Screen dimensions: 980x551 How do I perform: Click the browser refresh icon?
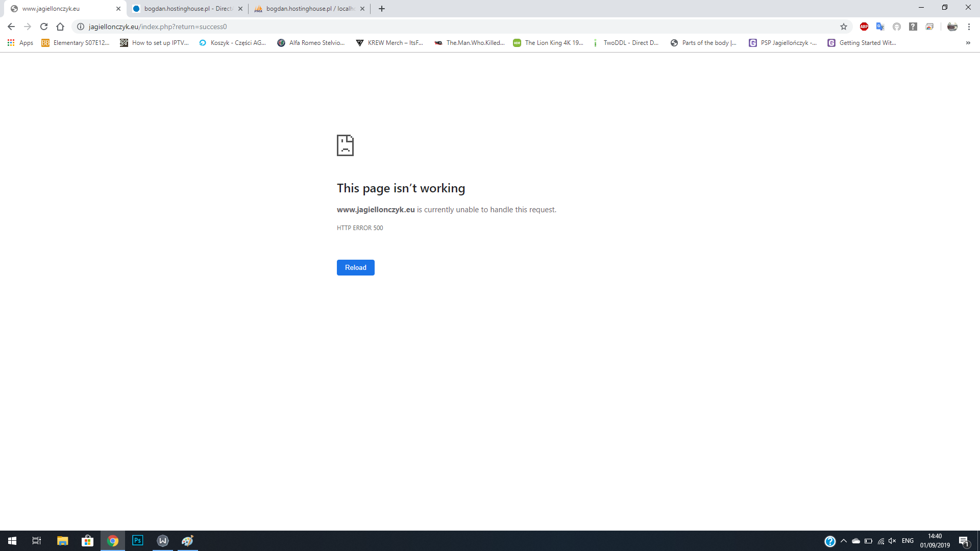point(44,27)
